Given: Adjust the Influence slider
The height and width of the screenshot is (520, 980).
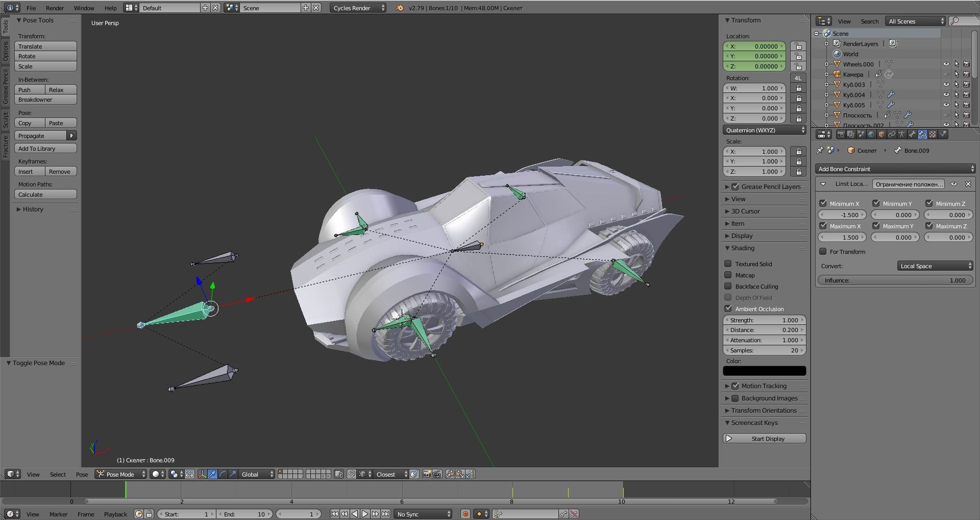Looking at the screenshot, I should pyautogui.click(x=895, y=280).
